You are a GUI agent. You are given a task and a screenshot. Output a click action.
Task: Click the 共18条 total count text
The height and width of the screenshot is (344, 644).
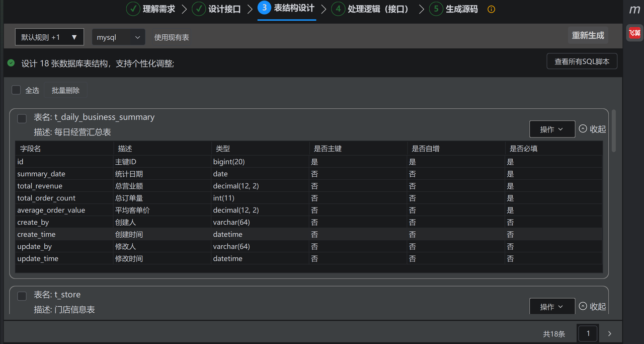tap(554, 334)
